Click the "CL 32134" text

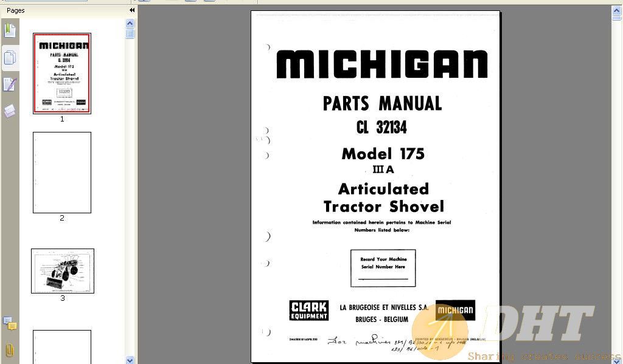(381, 128)
